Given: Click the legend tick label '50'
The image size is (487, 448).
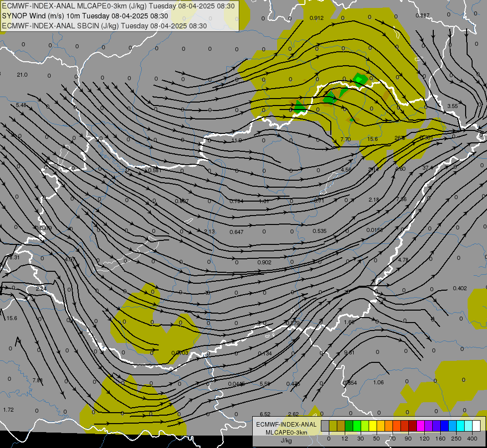Looking at the screenshot, I should click(x=376, y=439).
